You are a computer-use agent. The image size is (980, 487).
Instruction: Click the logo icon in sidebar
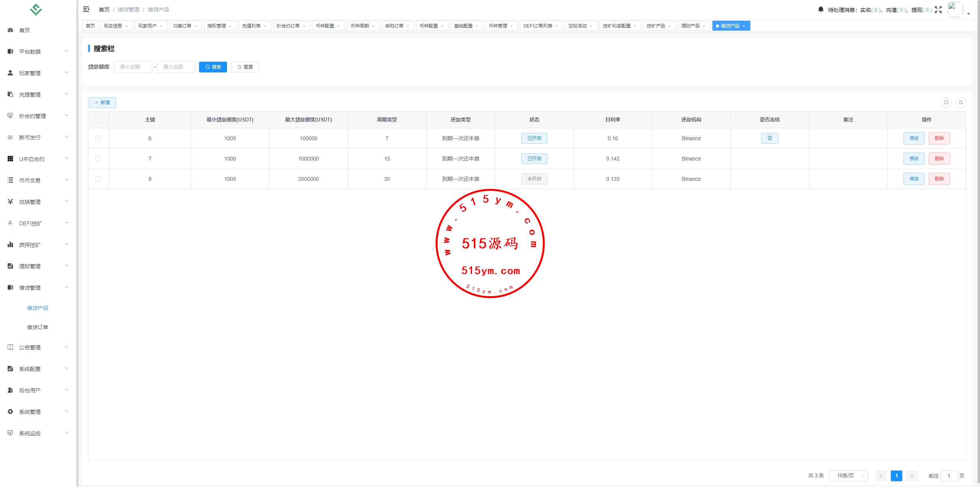tap(36, 9)
